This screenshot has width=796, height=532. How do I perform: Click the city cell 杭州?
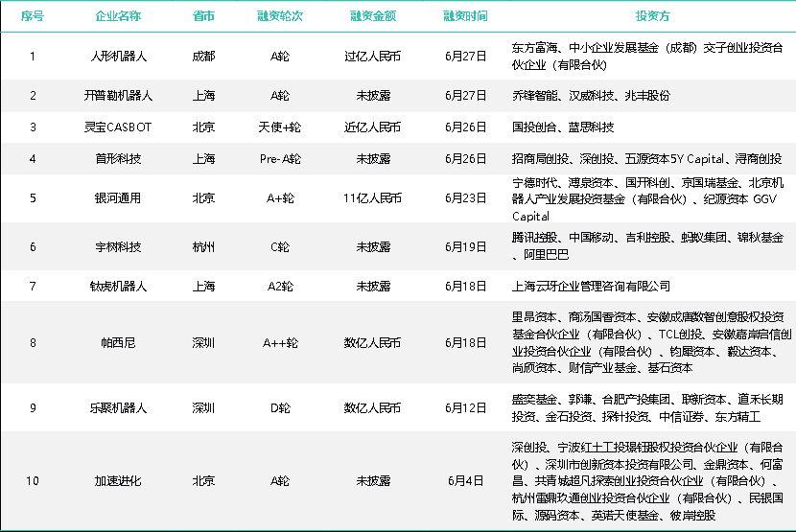[x=203, y=246]
